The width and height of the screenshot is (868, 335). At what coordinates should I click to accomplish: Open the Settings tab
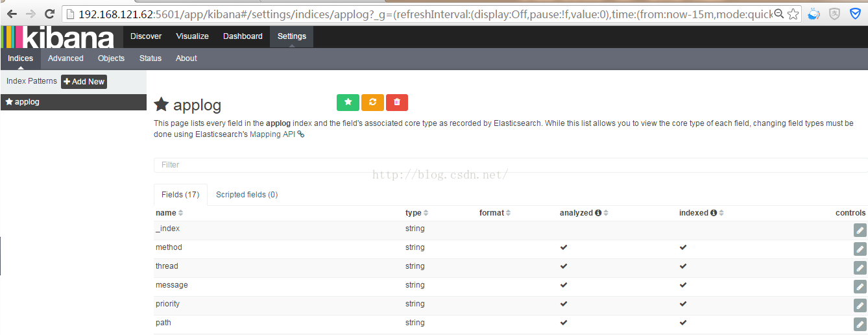pos(291,36)
